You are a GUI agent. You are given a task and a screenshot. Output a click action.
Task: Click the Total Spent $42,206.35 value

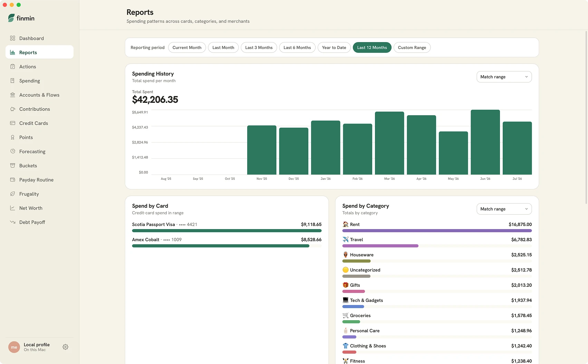[x=155, y=100]
